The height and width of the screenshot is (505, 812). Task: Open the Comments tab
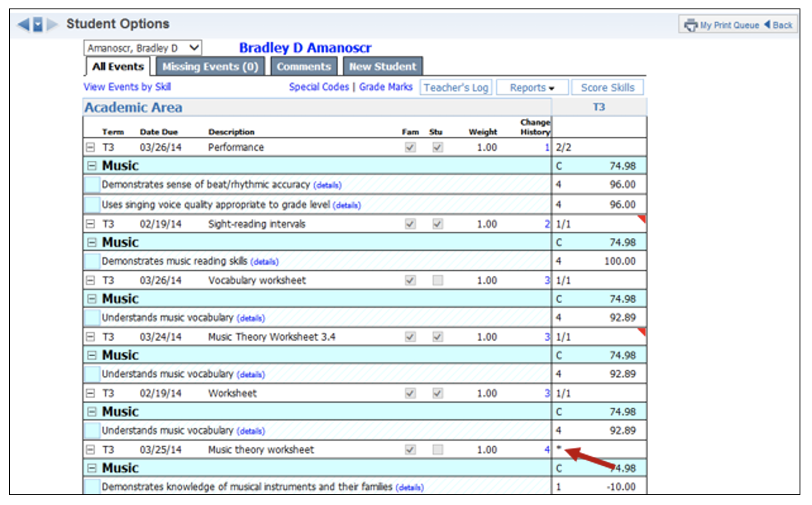coord(304,67)
